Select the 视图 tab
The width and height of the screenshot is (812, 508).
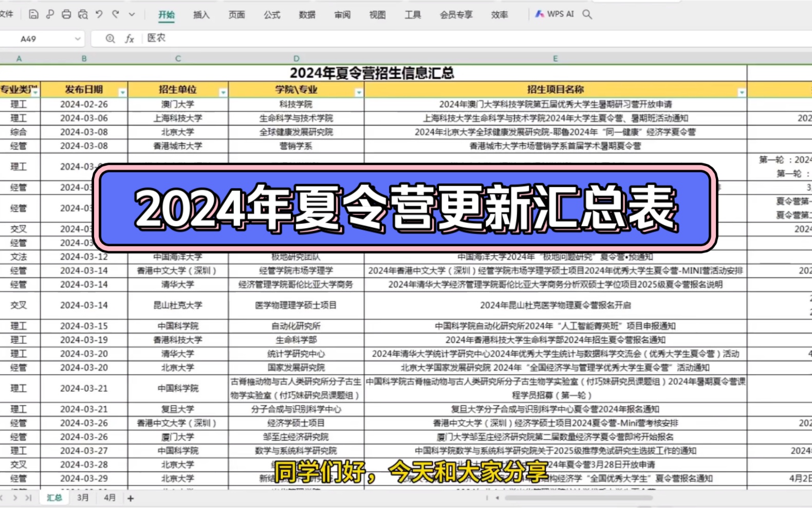(x=378, y=15)
